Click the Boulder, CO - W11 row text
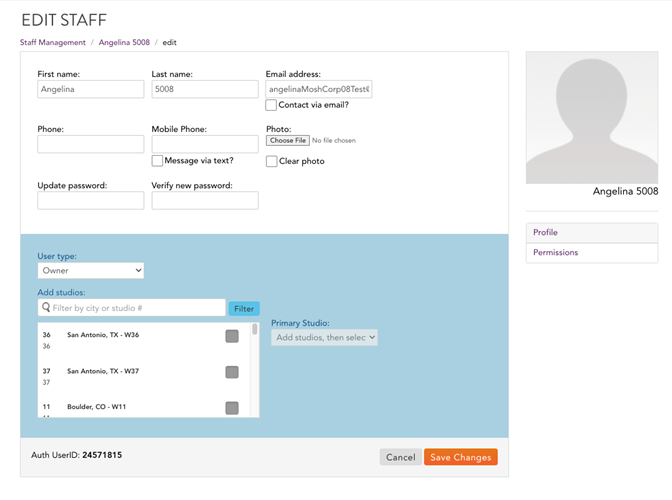The image size is (672, 500). tap(96, 407)
